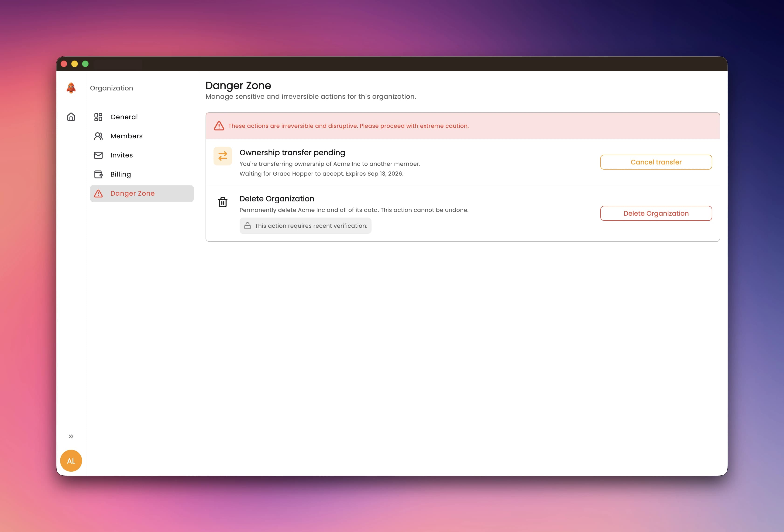The height and width of the screenshot is (532, 784).
Task: Open Members settings page
Action: [x=142, y=136]
